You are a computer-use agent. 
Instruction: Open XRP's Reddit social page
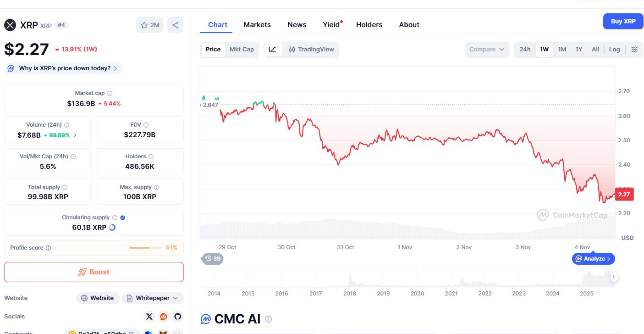click(x=163, y=317)
